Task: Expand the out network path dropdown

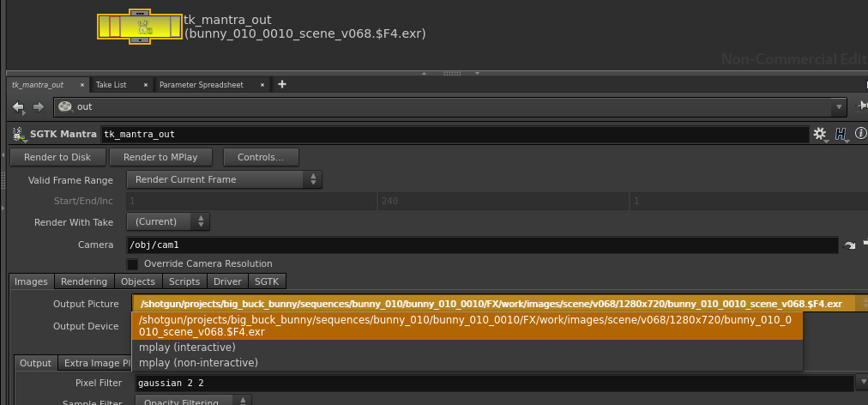Action: 838,107
